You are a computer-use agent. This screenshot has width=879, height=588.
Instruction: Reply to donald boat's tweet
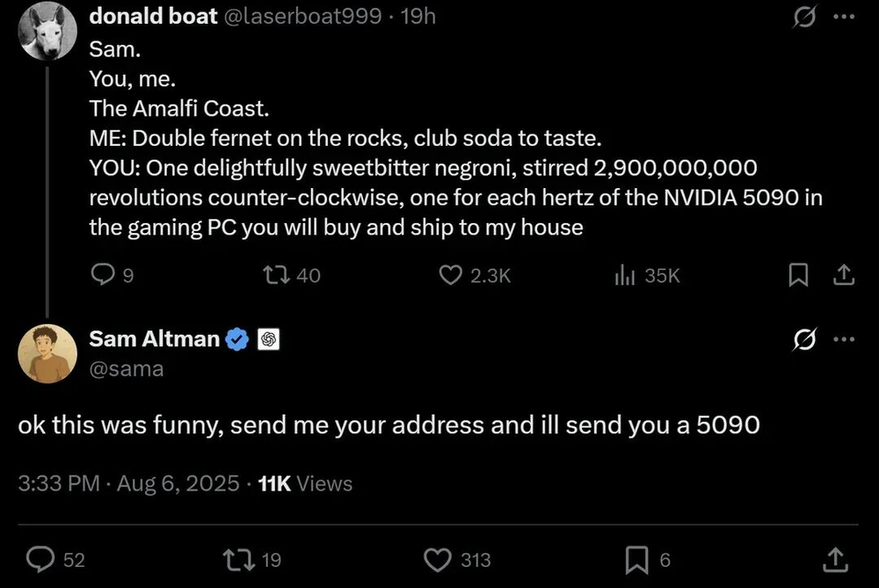(x=102, y=275)
